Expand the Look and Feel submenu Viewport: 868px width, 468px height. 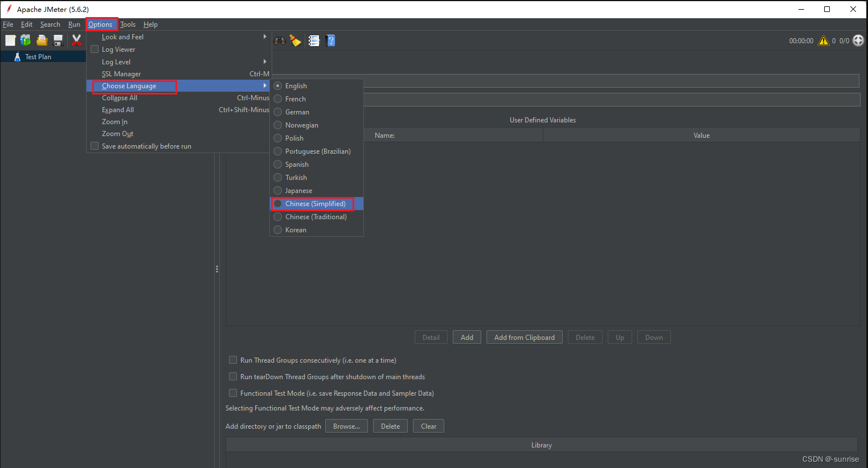tap(179, 37)
